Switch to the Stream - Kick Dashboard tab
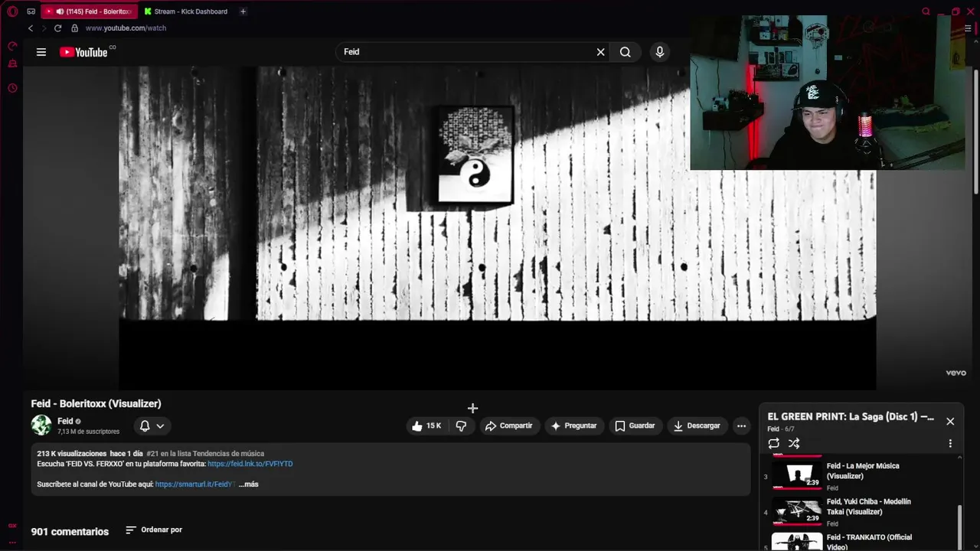Screen dimensions: 980x551 (186, 11)
